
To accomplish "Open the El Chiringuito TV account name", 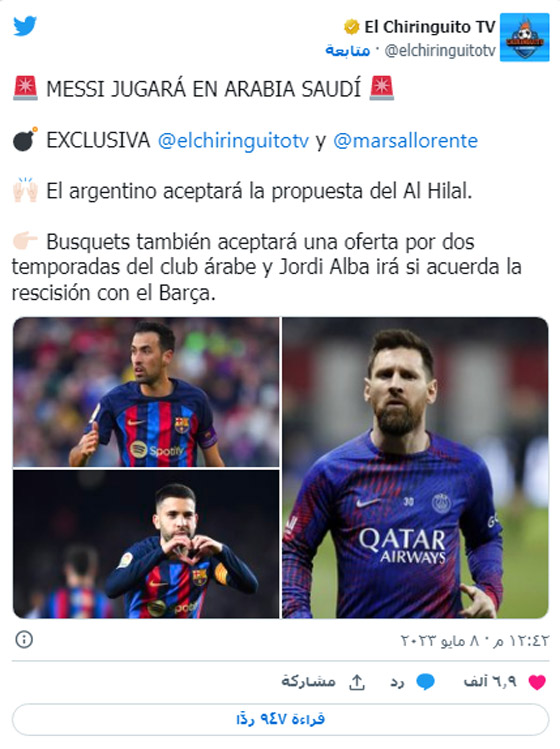I will pos(430,27).
